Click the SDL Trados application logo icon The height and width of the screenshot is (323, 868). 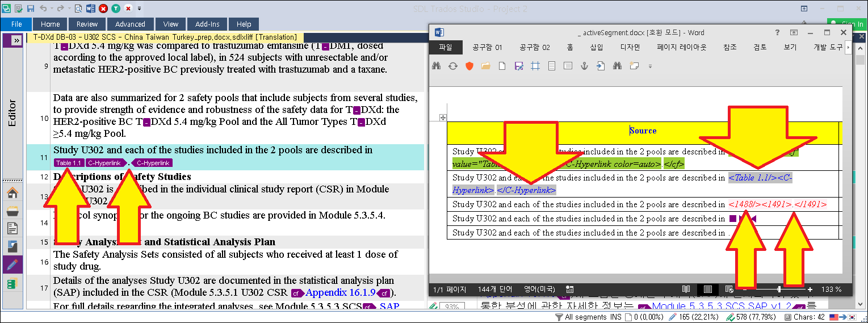point(6,9)
